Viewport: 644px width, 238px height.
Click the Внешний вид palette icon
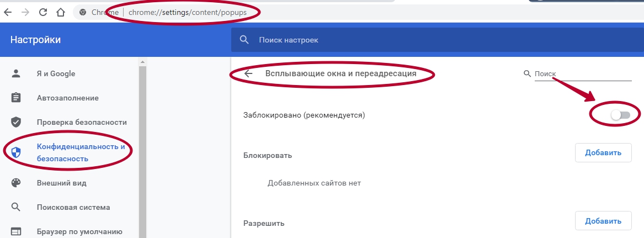point(16,183)
